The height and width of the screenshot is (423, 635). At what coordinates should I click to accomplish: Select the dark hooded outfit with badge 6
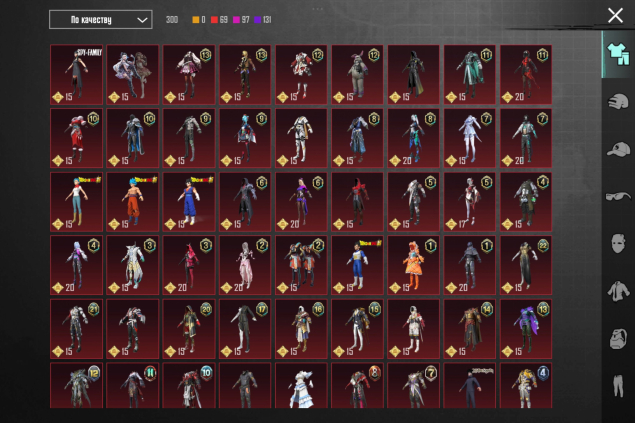tap(245, 202)
